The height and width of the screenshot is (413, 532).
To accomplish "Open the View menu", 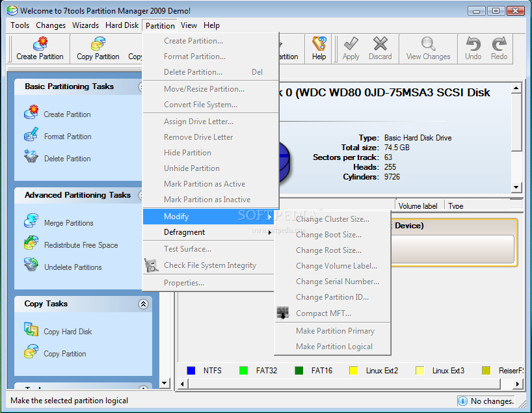I will 189,25.
